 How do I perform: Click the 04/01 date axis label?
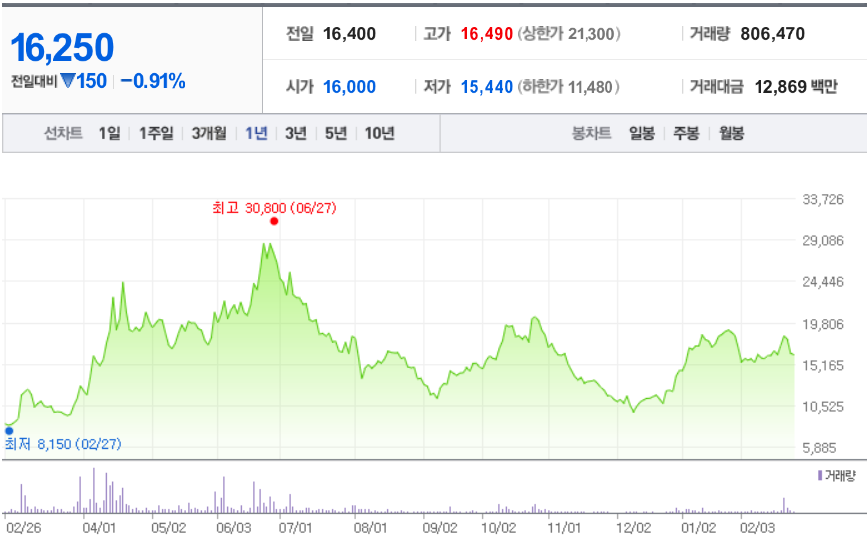point(99,528)
